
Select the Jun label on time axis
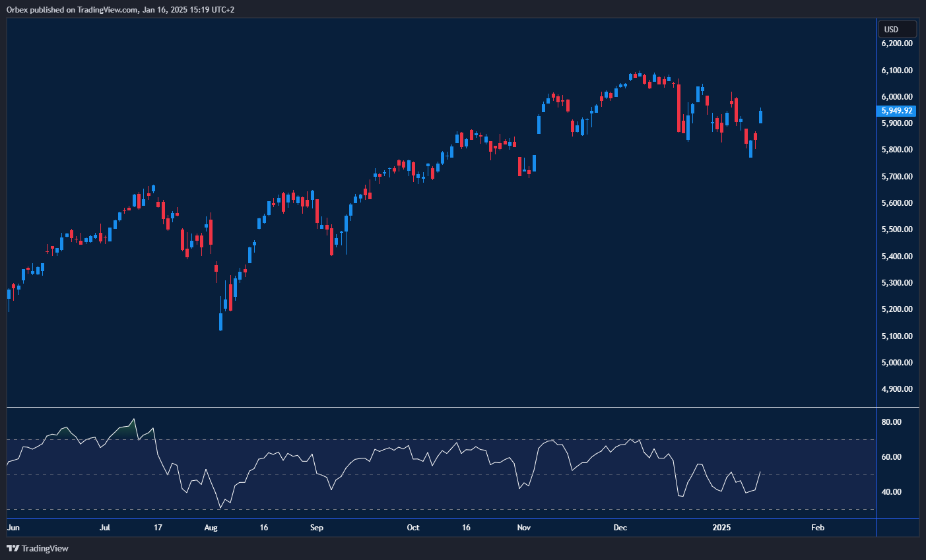(x=13, y=528)
